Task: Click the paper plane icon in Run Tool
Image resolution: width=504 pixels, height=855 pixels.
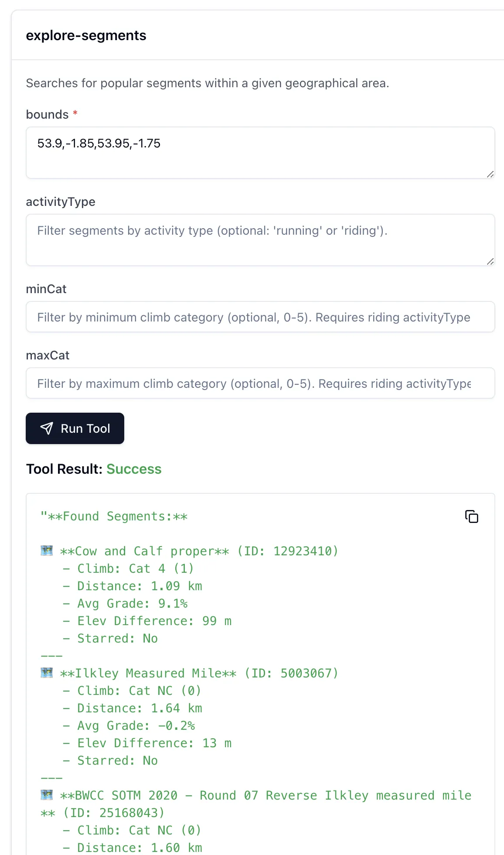Action: point(47,428)
